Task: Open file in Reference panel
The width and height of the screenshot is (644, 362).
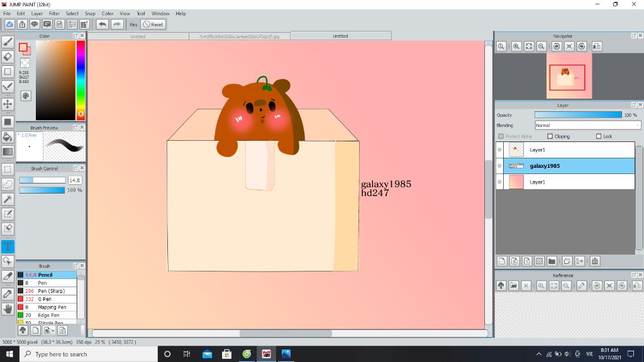Action: pos(513,286)
